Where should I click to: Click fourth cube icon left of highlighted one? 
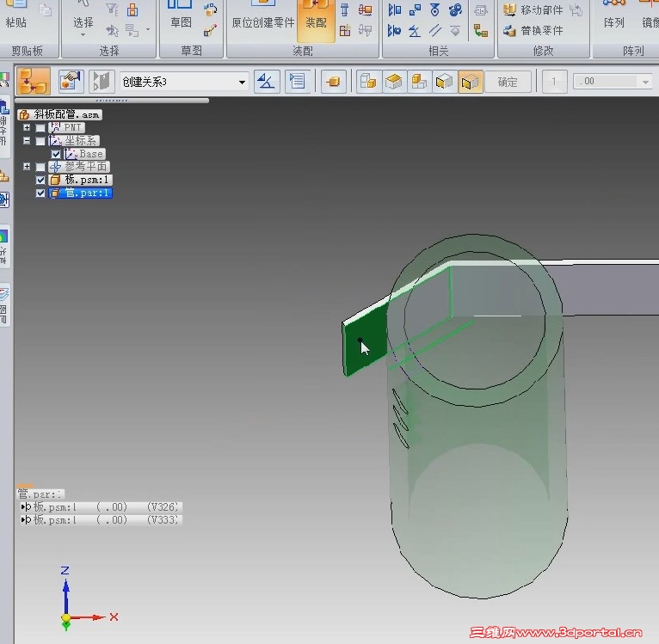click(x=444, y=81)
